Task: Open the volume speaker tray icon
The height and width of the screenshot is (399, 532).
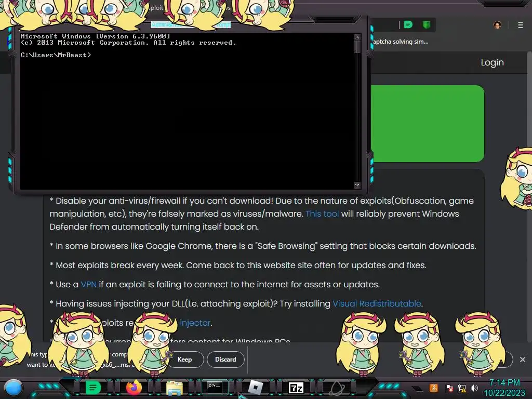Action: click(x=474, y=388)
